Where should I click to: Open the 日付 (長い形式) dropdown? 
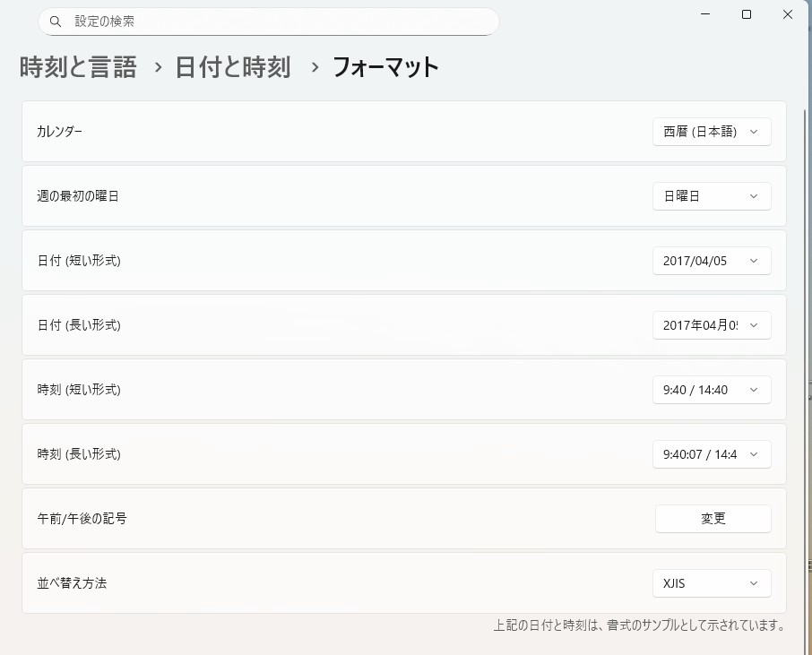[712, 325]
